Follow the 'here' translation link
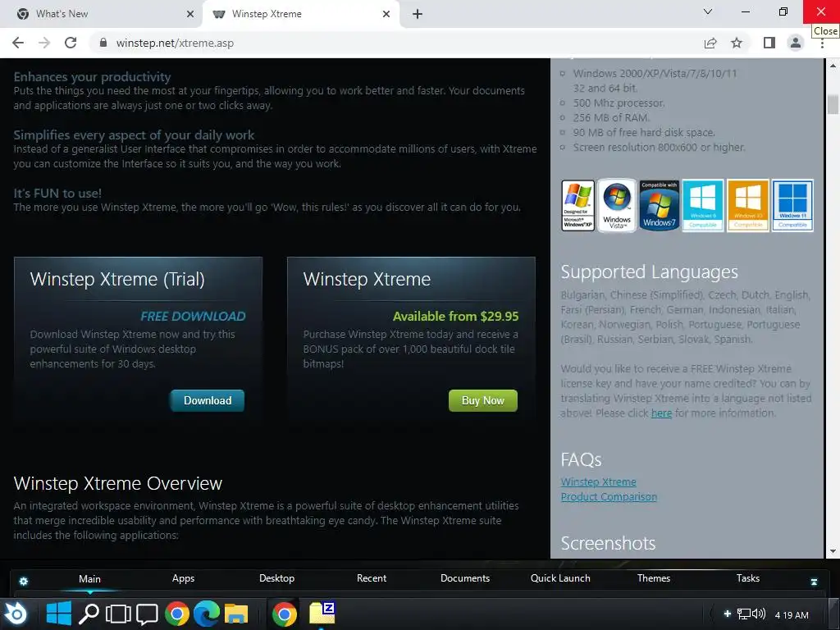840x630 pixels. point(661,413)
